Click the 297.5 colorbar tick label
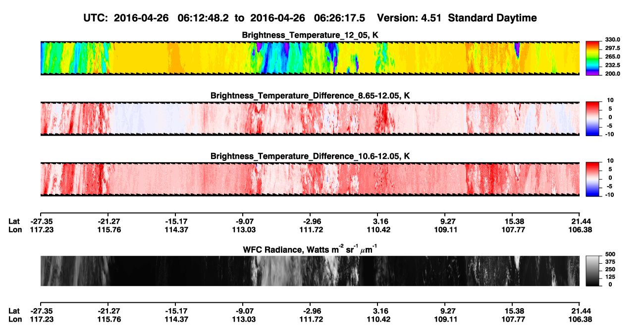The height and width of the screenshot is (330, 644). click(612, 48)
